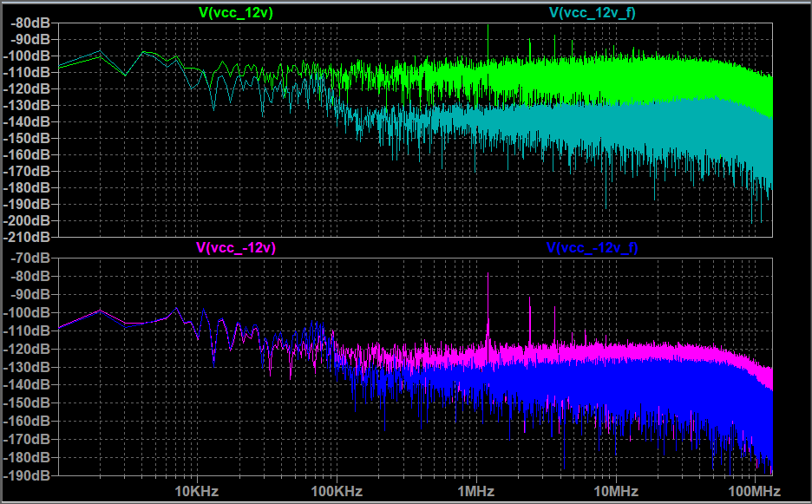Image resolution: width=812 pixels, height=504 pixels.
Task: Click the -70dB axis label
Action: (32, 258)
